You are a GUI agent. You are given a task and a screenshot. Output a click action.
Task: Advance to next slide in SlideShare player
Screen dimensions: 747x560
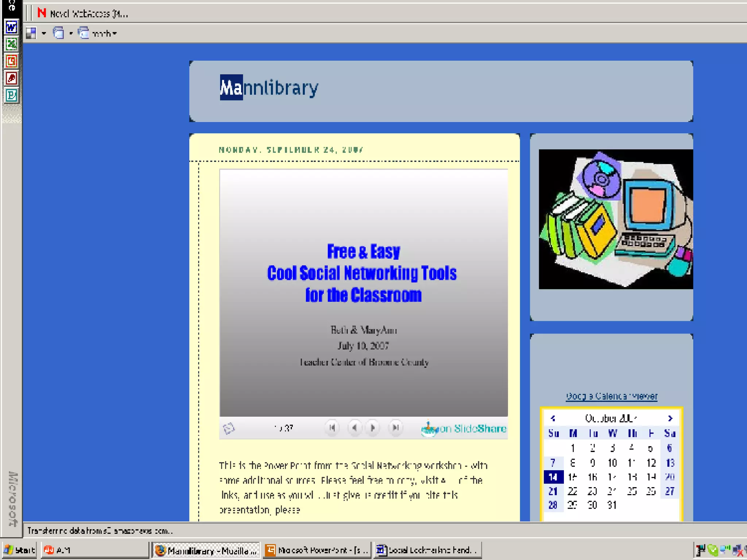coord(373,428)
